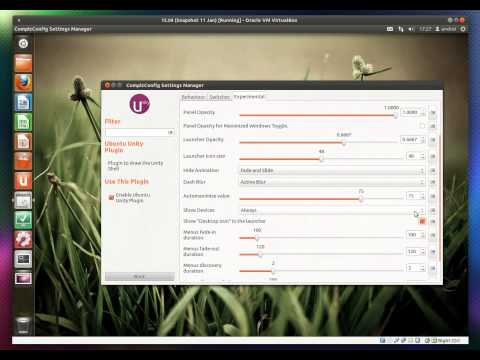Open the Home Folder launcher icon
The height and width of the screenshot is (360, 480).
23,63
